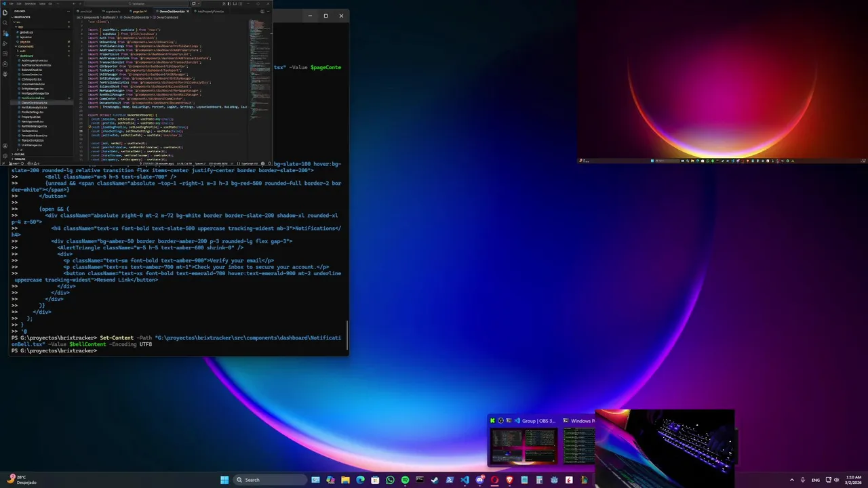Open File Explorer from taskbar
Viewport: 868px width, 488px height.
tap(345, 480)
